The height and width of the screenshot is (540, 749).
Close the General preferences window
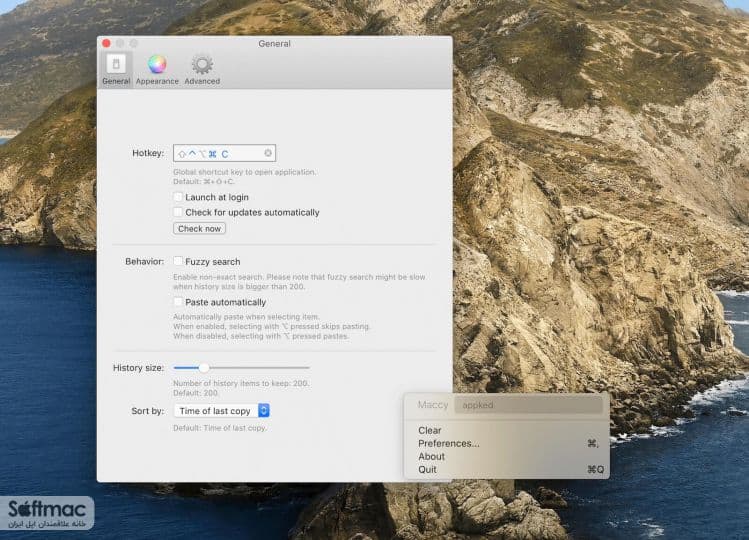point(107,43)
